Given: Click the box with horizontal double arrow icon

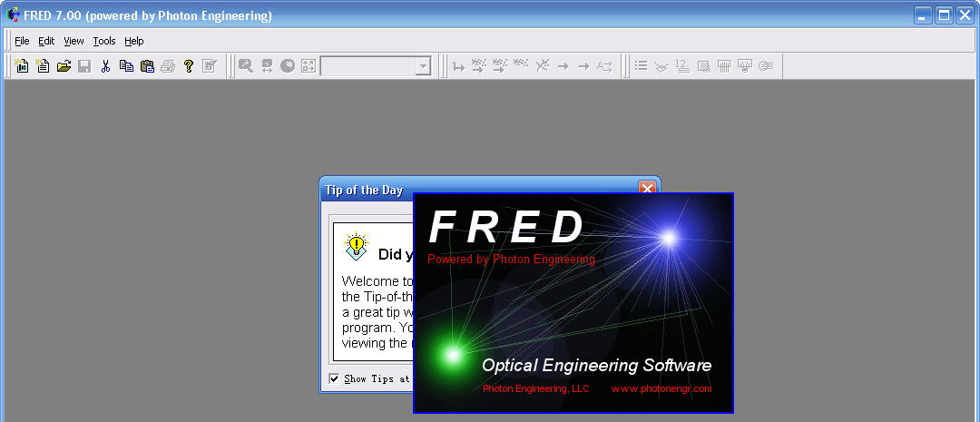Looking at the screenshot, I should click(x=267, y=65).
